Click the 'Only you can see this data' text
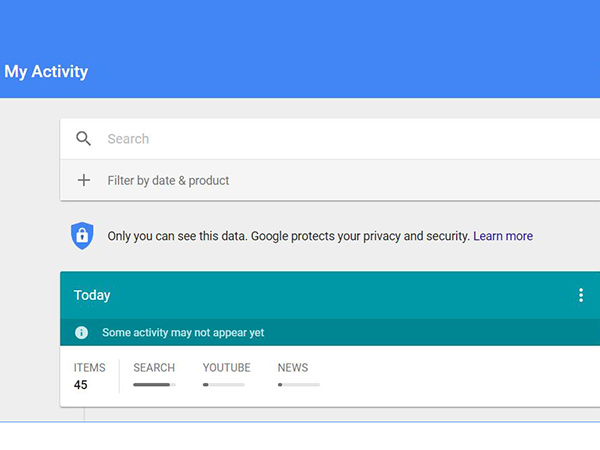Viewport: 600px width, 450px height. click(x=288, y=237)
